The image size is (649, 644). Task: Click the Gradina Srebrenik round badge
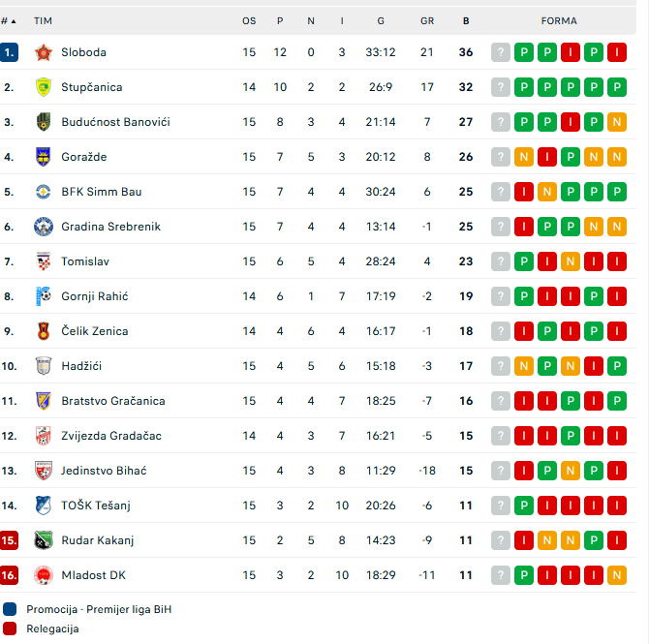[44, 227]
